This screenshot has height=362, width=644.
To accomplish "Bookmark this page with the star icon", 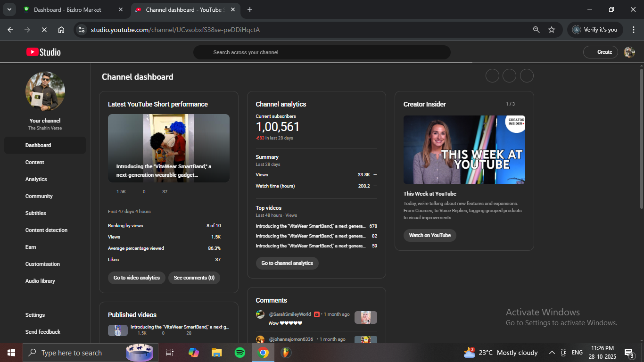I will [552, 30].
